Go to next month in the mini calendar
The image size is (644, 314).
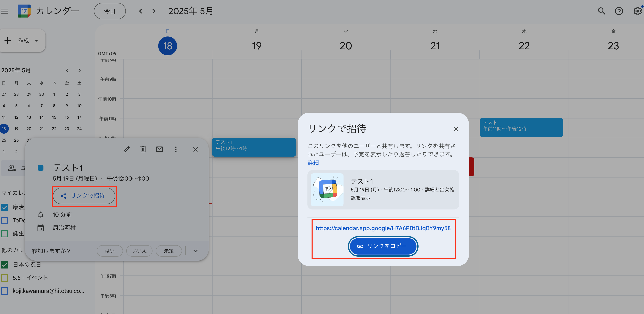[x=79, y=70]
